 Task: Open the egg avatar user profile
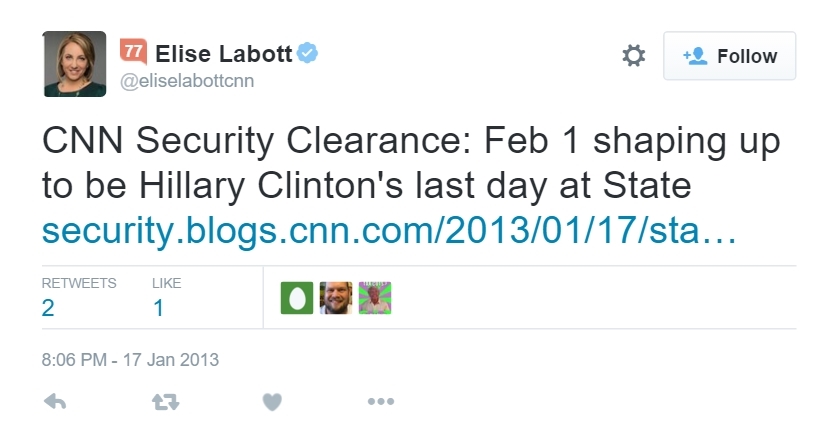point(297,297)
